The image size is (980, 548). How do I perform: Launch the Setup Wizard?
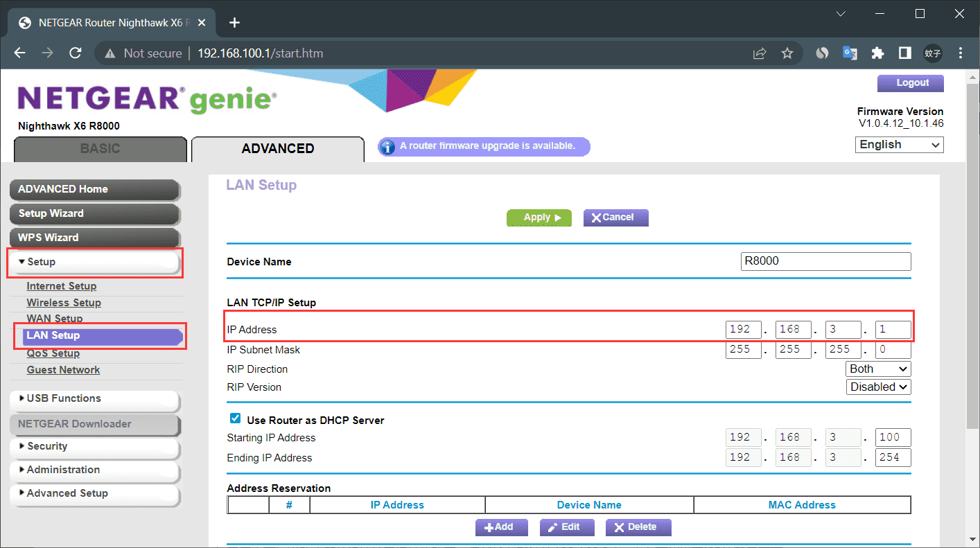click(95, 214)
